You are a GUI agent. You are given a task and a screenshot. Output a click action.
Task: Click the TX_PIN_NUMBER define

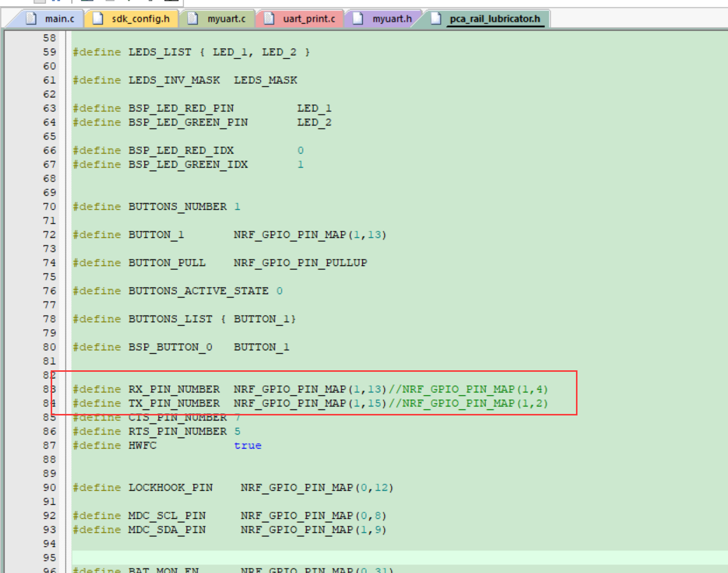pos(174,403)
